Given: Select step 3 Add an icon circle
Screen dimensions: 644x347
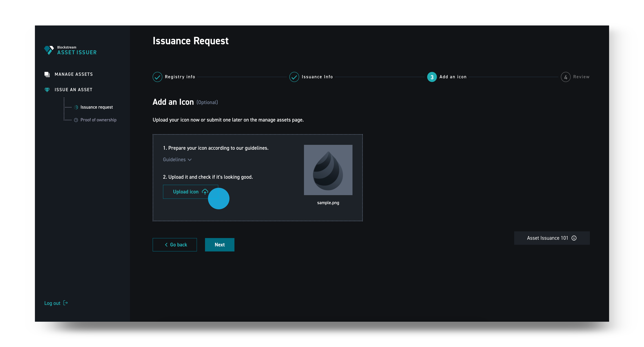Looking at the screenshot, I should pos(432,77).
